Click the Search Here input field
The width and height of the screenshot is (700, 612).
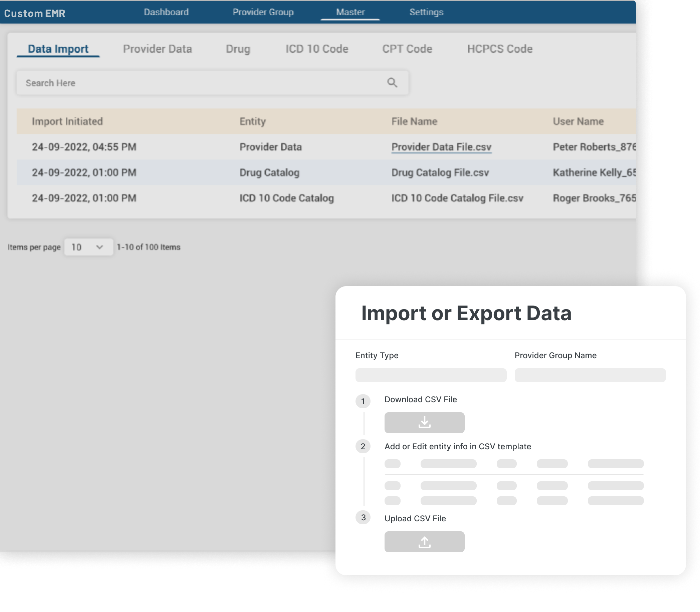(x=202, y=83)
